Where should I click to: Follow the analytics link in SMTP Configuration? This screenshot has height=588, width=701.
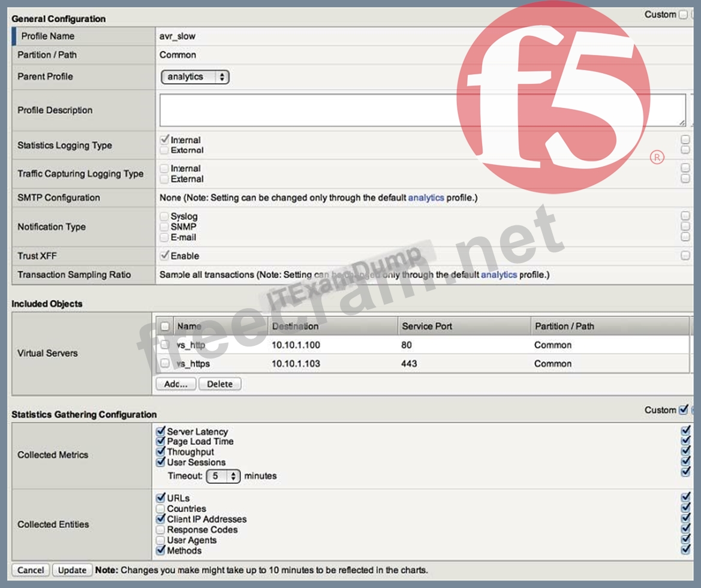pos(426,197)
